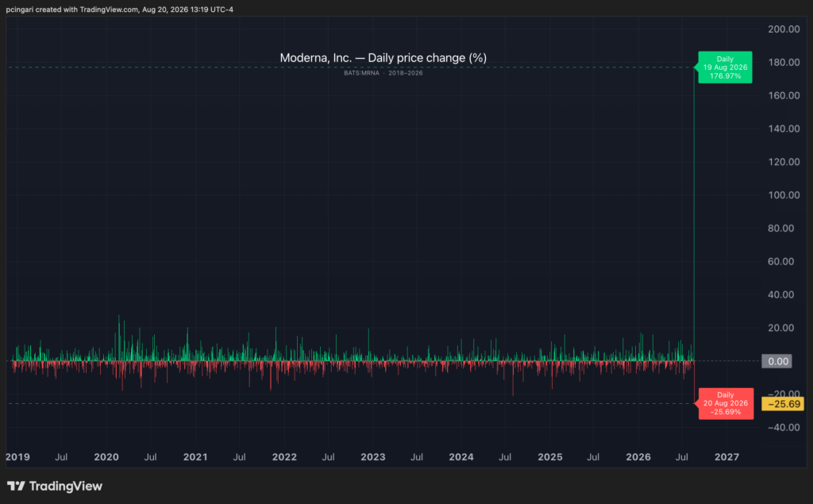Click the 20.00 price axis value

pyautogui.click(x=780, y=328)
